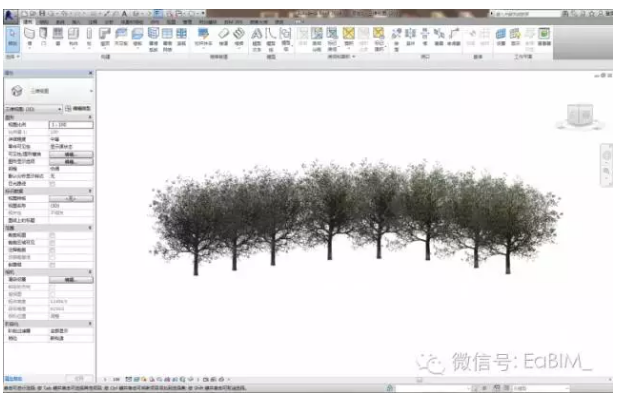Click the Text 'A' icon in quick access toolbar
The height and width of the screenshot is (397, 618).
[124, 14]
